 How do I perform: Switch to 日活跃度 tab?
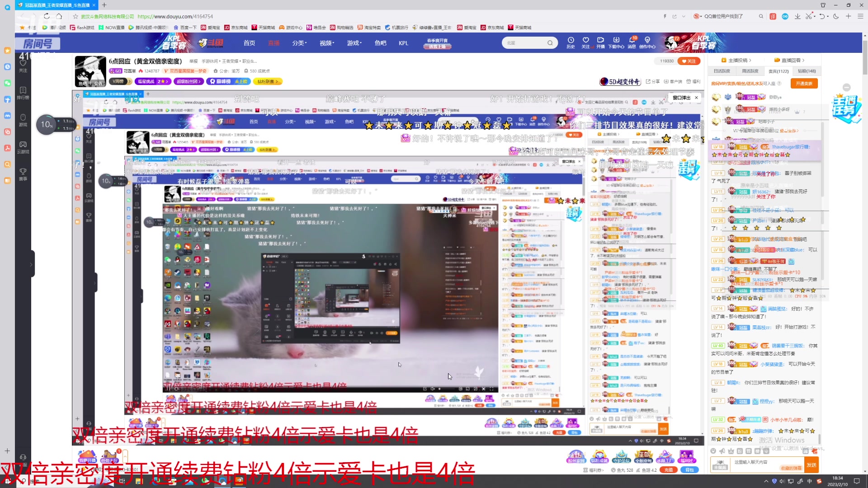coord(722,71)
